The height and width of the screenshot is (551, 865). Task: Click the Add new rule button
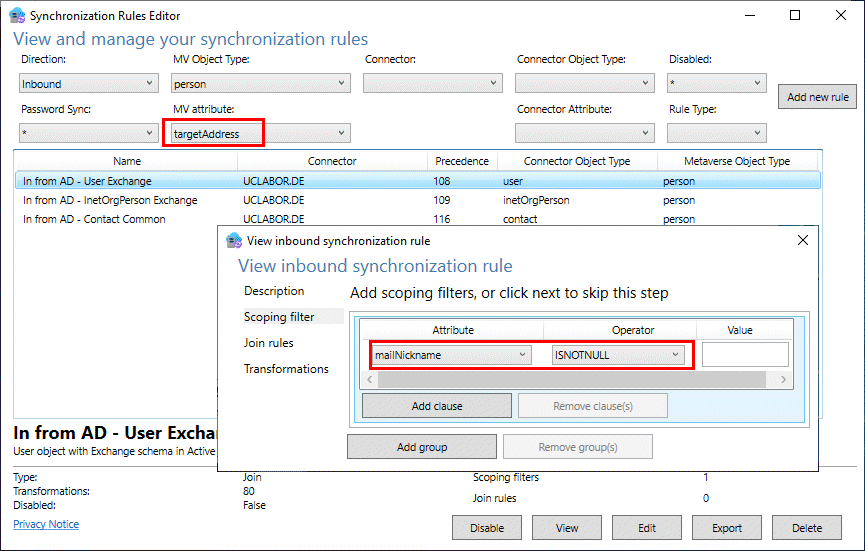(817, 97)
